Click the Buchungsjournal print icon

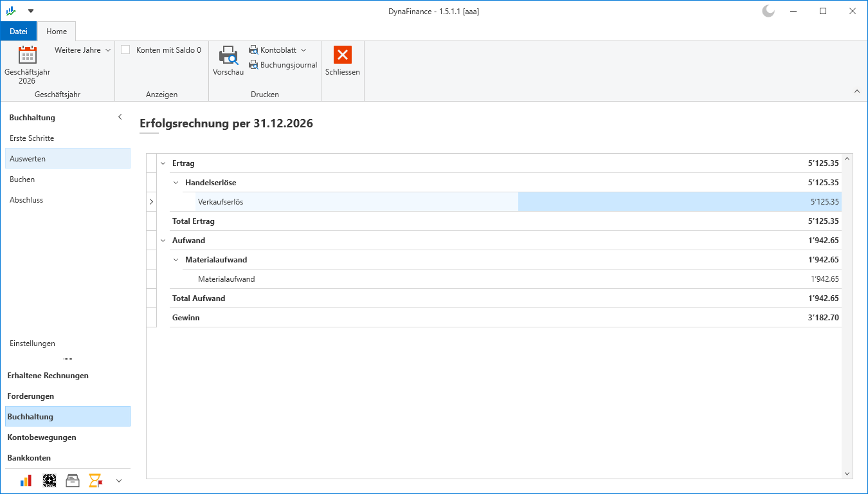(253, 65)
